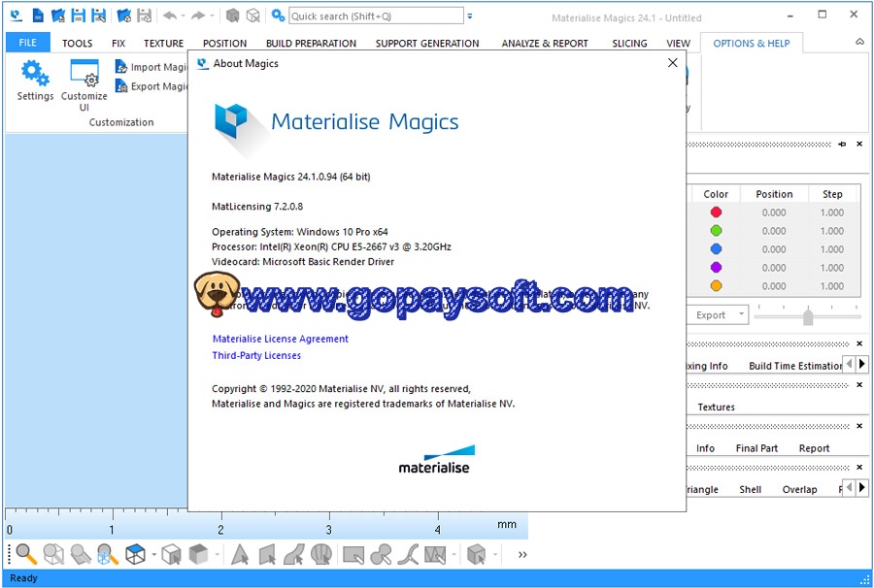
Task: Click the Select Surface cursor icon
Action: [x=293, y=554]
